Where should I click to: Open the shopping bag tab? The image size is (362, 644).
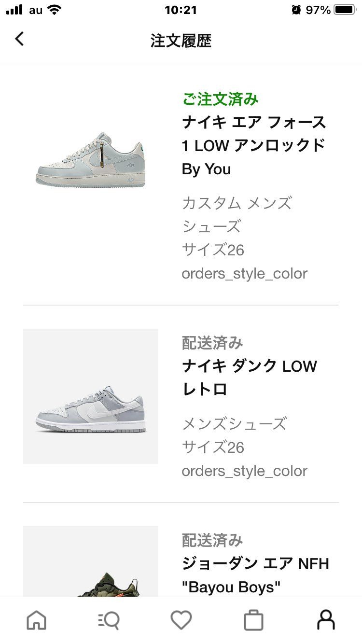[x=253, y=620]
